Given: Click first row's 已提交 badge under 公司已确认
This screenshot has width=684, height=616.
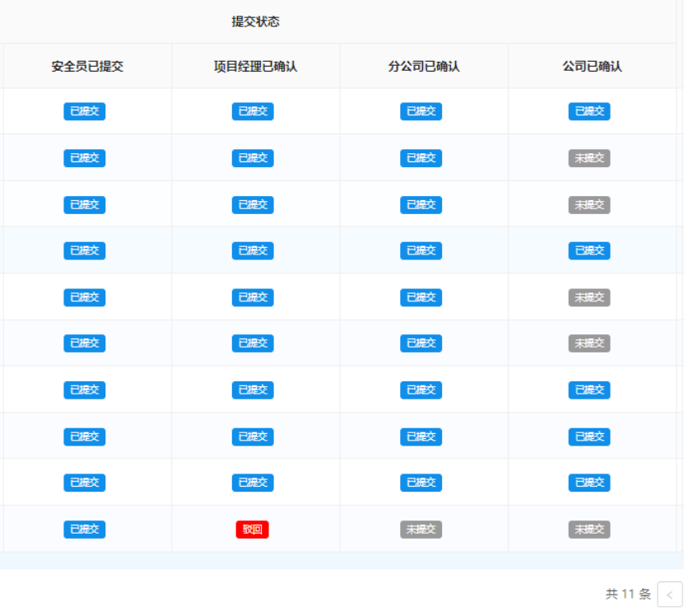Looking at the screenshot, I should click(x=589, y=111).
